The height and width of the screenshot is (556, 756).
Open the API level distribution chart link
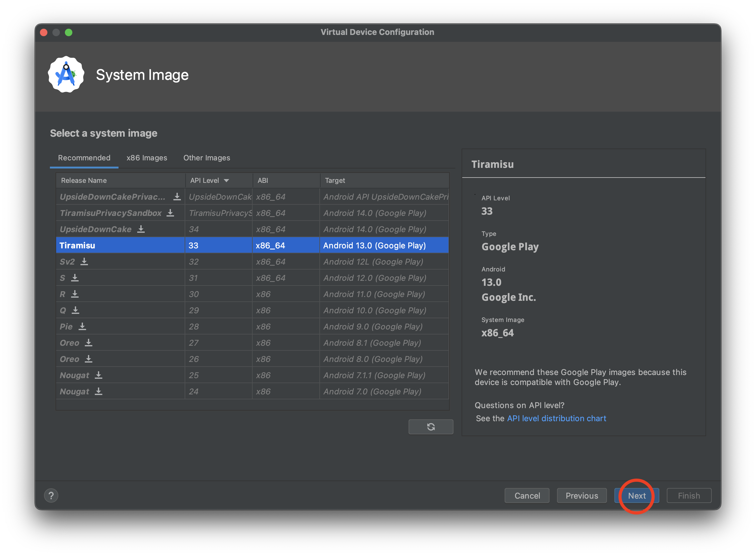coord(556,418)
